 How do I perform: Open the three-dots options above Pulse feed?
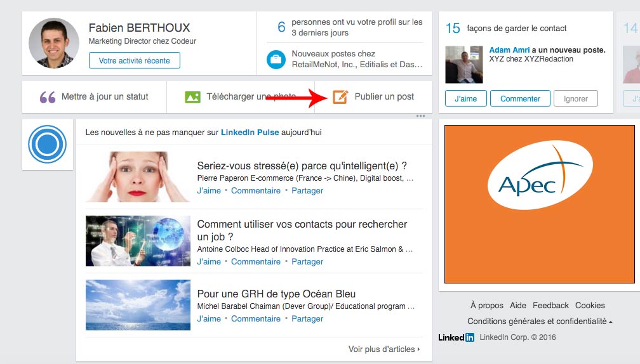coord(420,116)
